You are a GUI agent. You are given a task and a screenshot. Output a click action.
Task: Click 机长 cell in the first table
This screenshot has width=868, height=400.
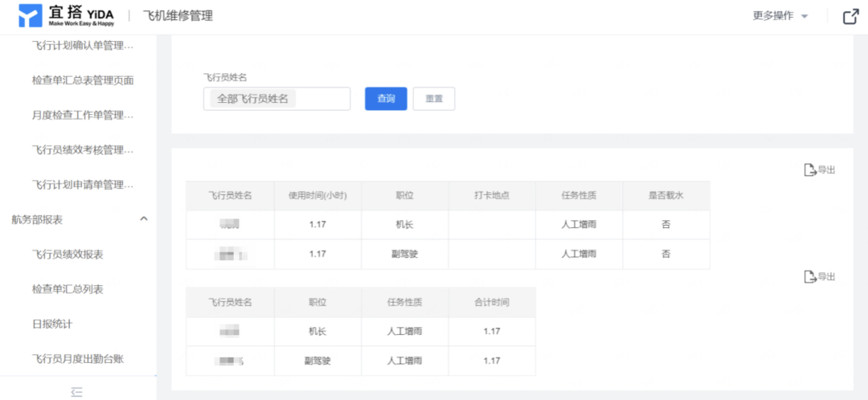[x=404, y=225]
